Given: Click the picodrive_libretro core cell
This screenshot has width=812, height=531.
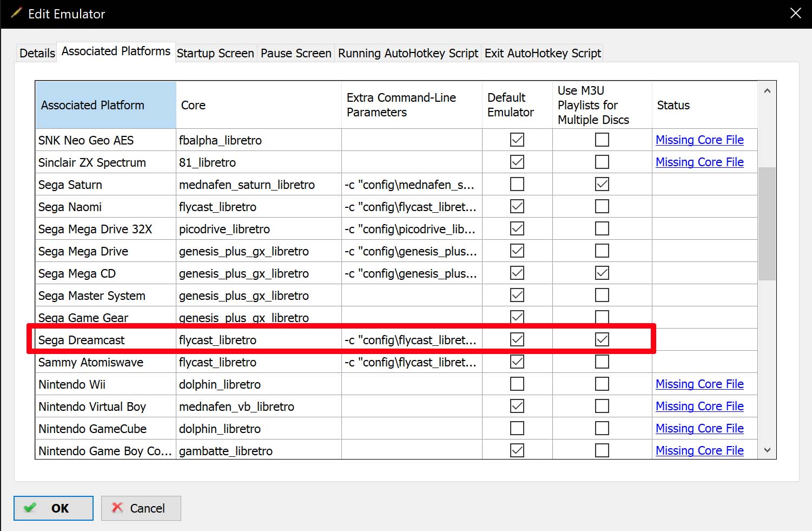Looking at the screenshot, I should coord(259,229).
